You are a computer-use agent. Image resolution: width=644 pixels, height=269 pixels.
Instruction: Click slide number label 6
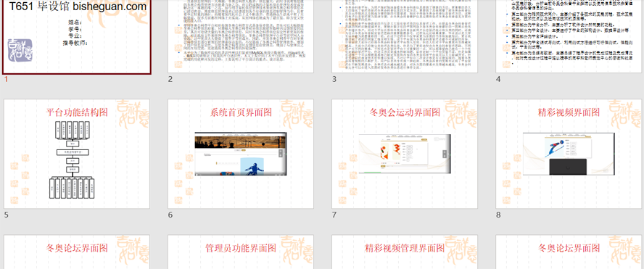(x=170, y=215)
